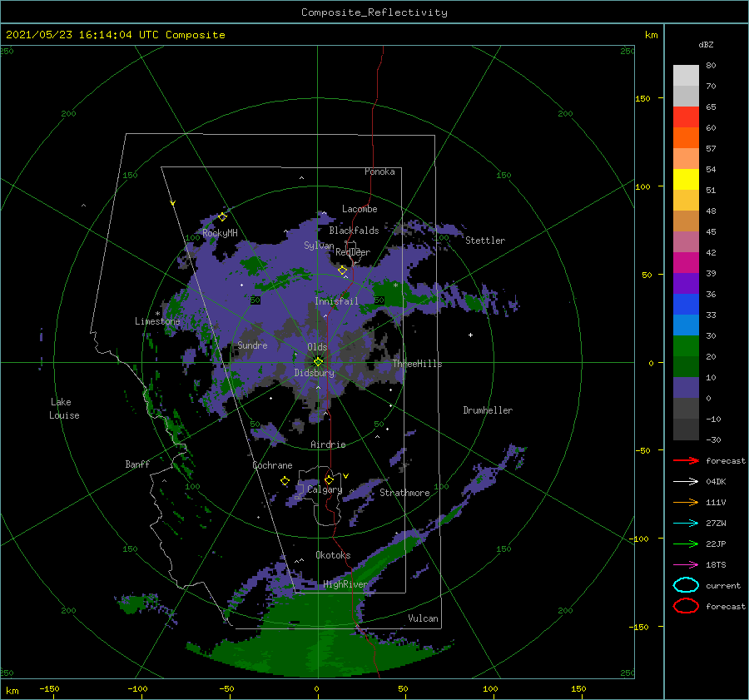Screen dimensions: 749x700
Task: Click the Stettler city label
Action: click(485, 241)
